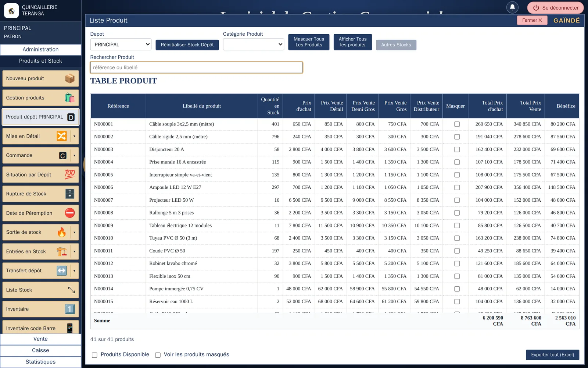Expand Mise en Détail submenu arrow
The image size is (588, 368).
74,136
